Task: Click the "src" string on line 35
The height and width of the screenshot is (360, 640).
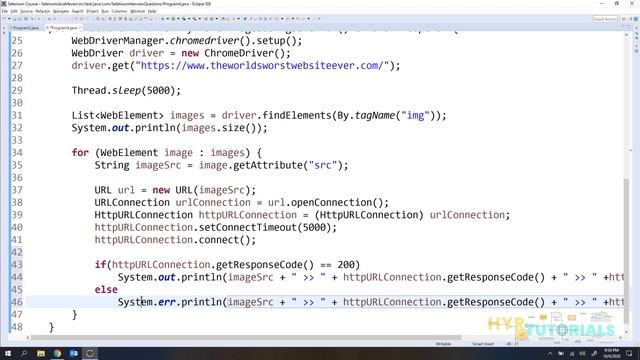Action: coord(322,165)
